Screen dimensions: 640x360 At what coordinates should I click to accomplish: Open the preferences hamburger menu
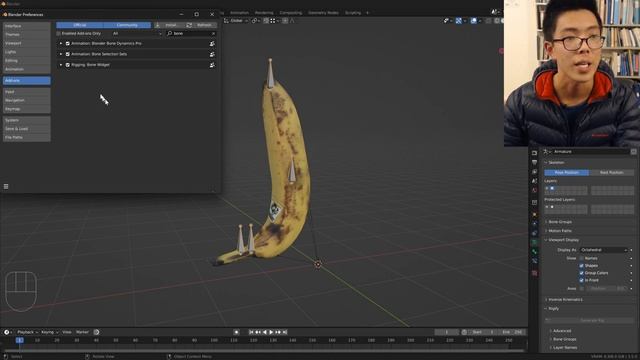pyautogui.click(x=6, y=187)
